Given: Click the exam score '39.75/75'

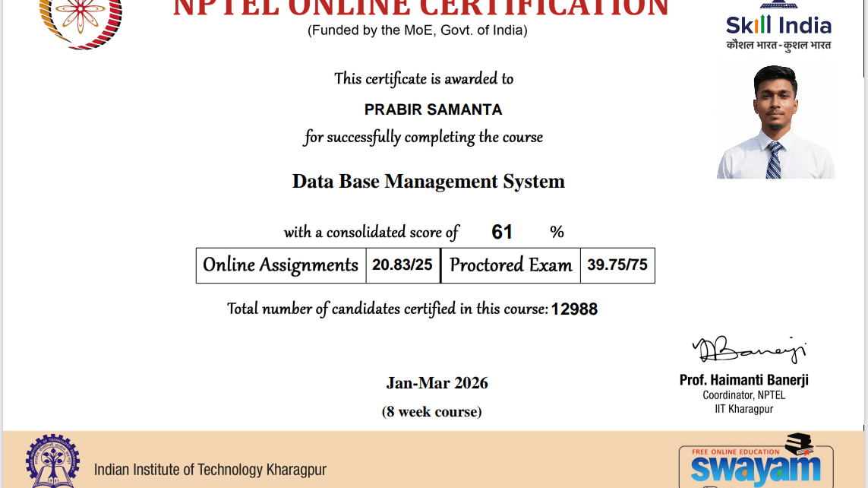Looking at the screenshot, I should click(x=617, y=265).
